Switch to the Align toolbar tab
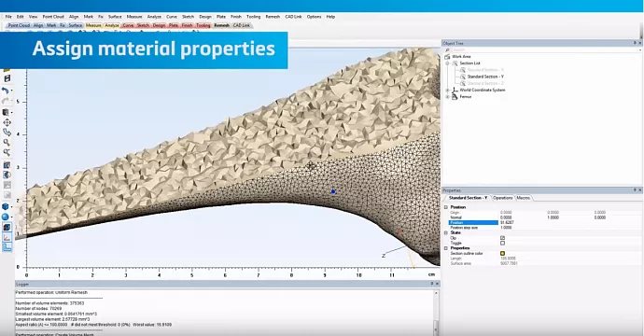 click(x=38, y=25)
